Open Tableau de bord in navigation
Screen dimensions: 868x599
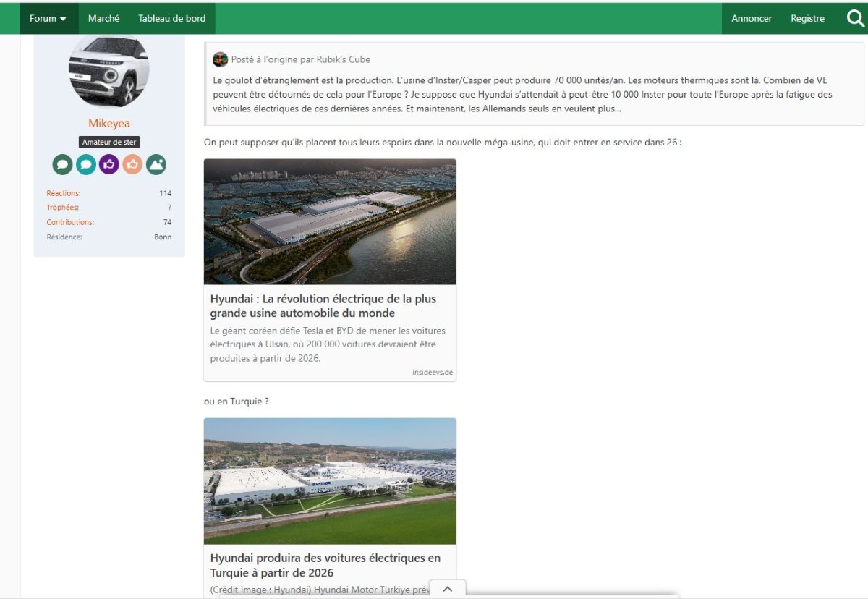[172, 18]
